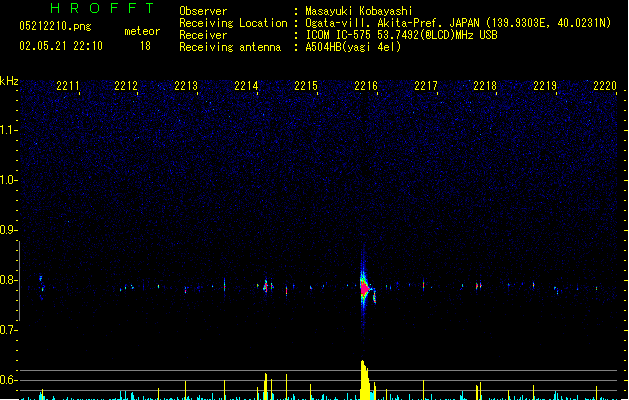Viewport: 629px width, 400px height.
Task: Click the 1.0 kHz axis label
Action: (8, 180)
